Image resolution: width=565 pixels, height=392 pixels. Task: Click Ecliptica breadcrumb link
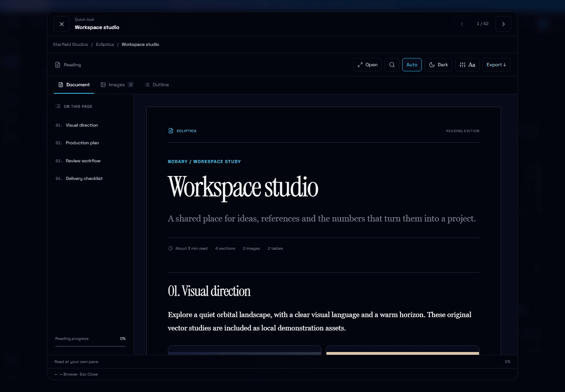pyautogui.click(x=105, y=44)
